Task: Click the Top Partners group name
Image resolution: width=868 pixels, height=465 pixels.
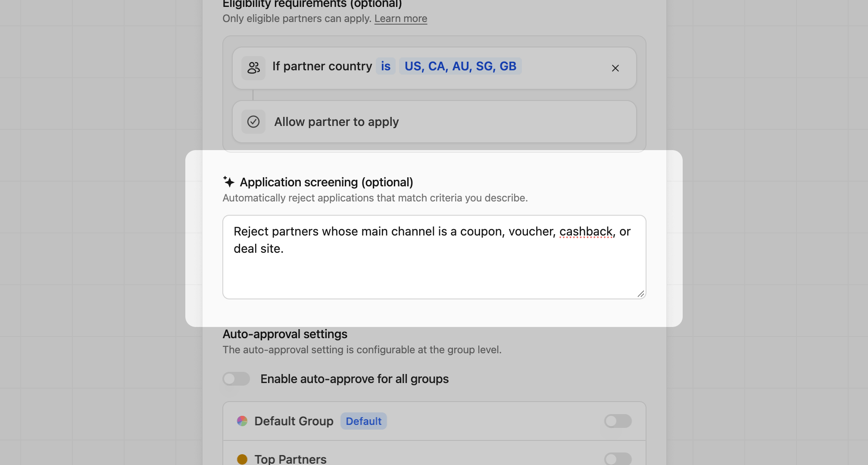Action: click(x=290, y=459)
